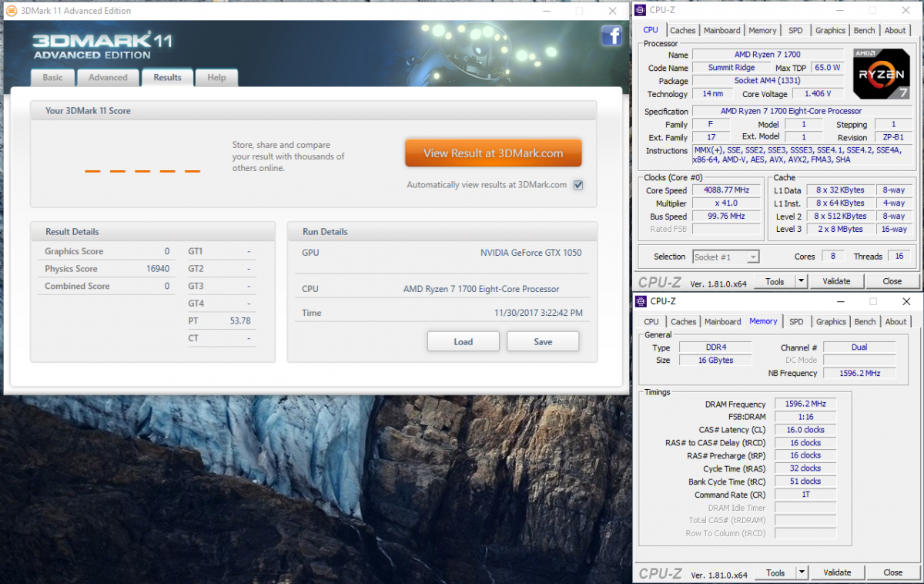Click the Max TDP value '65.0 W'
This screenshot has width=924, height=584.
tap(828, 68)
